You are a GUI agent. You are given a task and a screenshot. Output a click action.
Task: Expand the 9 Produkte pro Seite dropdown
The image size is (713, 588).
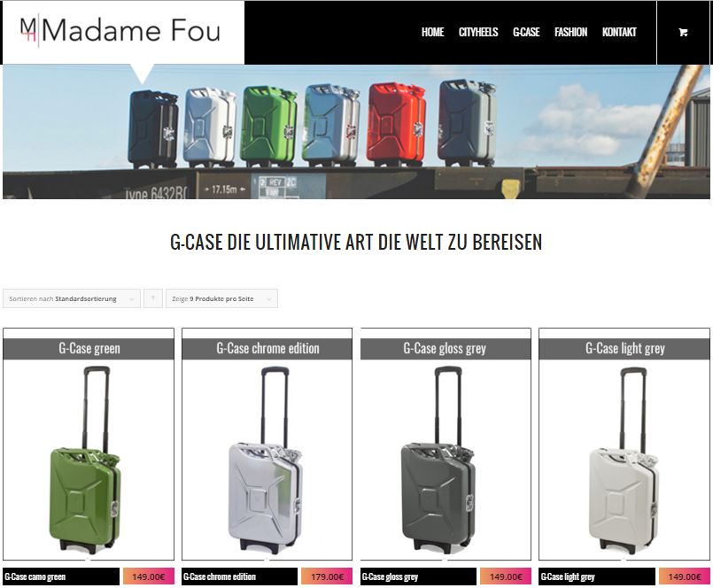click(221, 298)
